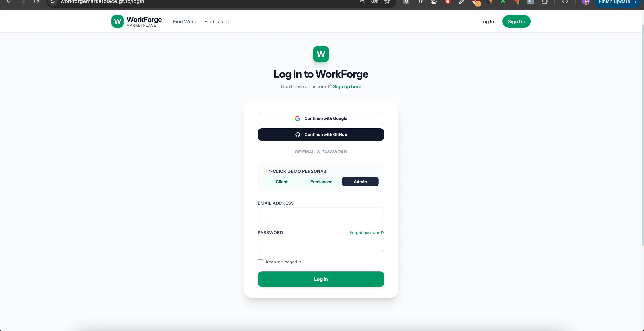Viewport: 644px width, 331px height.
Task: Continue with Google sign-in
Action: point(321,118)
